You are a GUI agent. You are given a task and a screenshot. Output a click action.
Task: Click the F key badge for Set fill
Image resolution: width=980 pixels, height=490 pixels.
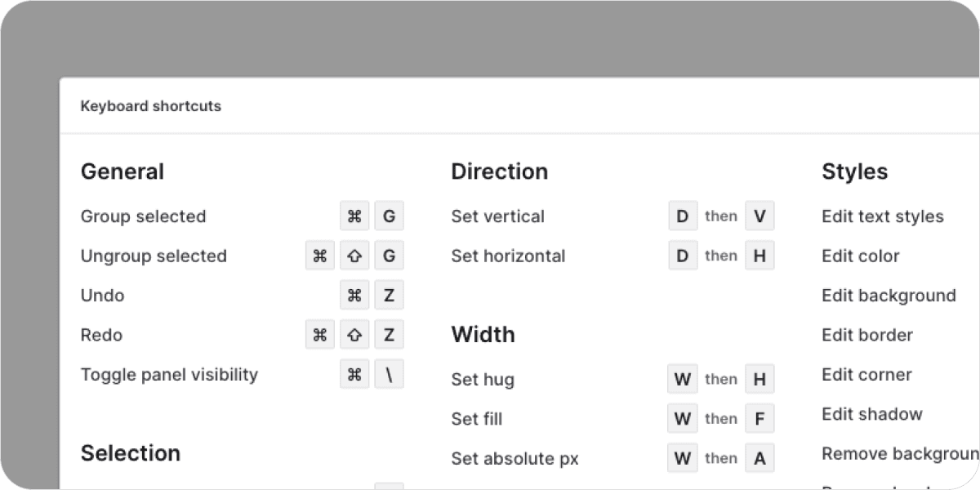click(759, 418)
